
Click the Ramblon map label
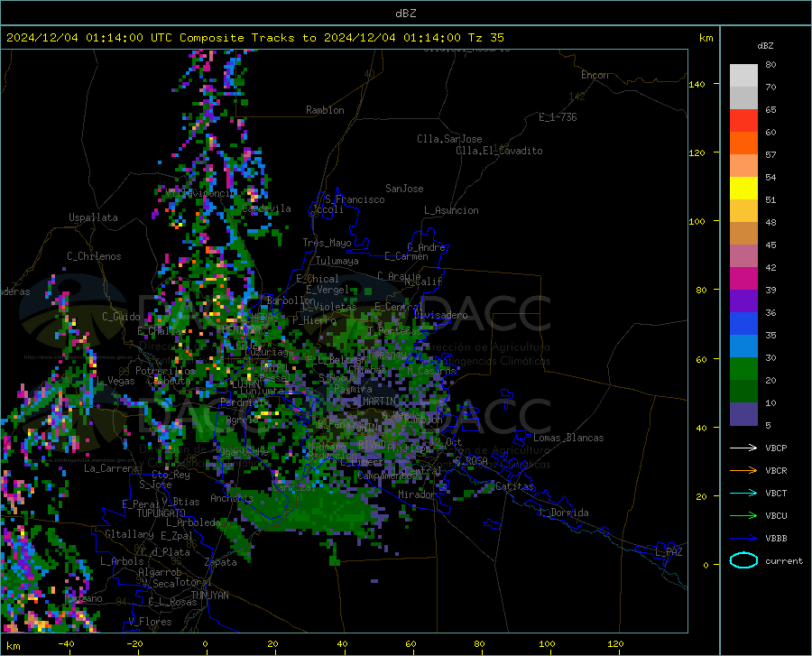(325, 110)
